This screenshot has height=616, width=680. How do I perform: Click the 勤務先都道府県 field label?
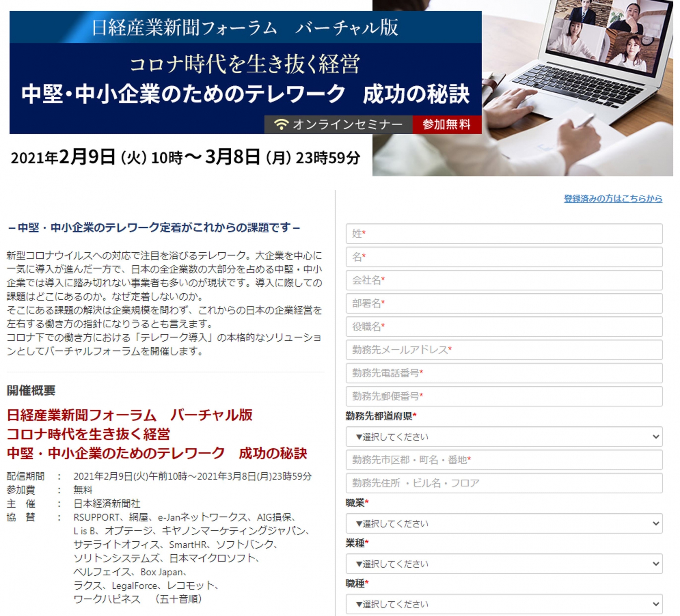(x=381, y=416)
